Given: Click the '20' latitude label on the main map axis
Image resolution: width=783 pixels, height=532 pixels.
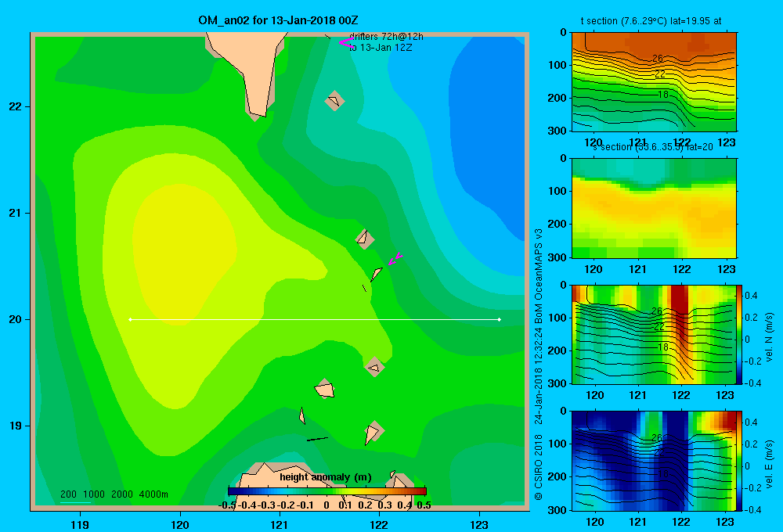Looking at the screenshot, I should (16, 319).
